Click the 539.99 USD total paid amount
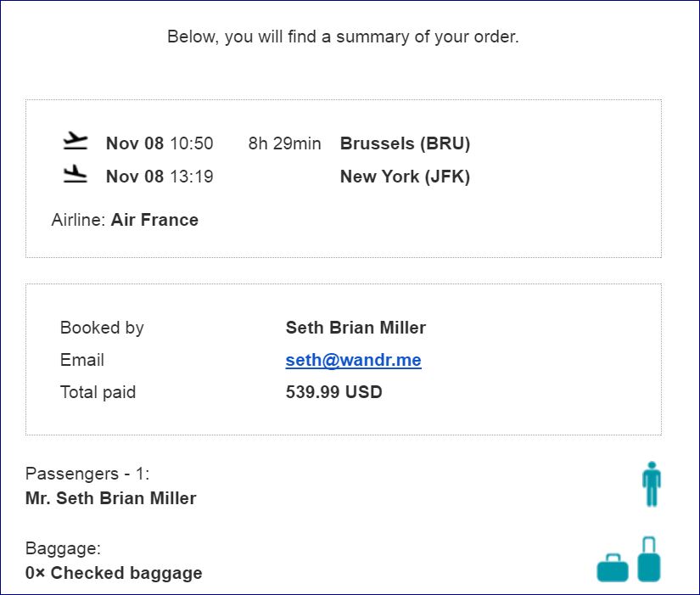The image size is (700, 595). pyautogui.click(x=333, y=392)
